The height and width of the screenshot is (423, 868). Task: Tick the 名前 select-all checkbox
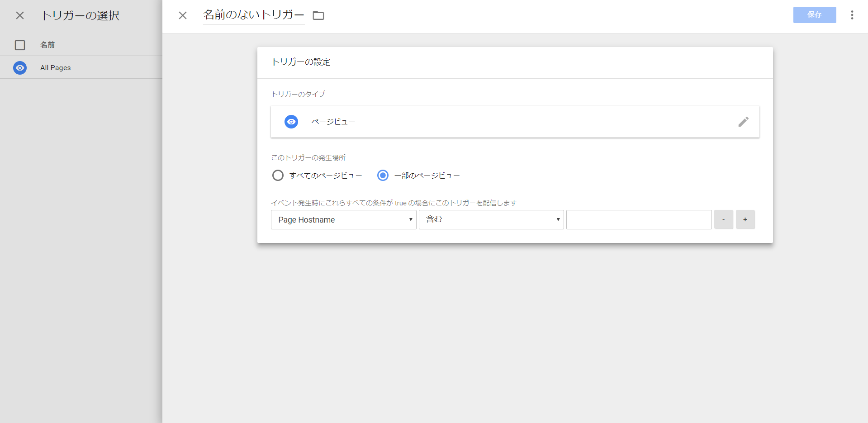tap(20, 45)
